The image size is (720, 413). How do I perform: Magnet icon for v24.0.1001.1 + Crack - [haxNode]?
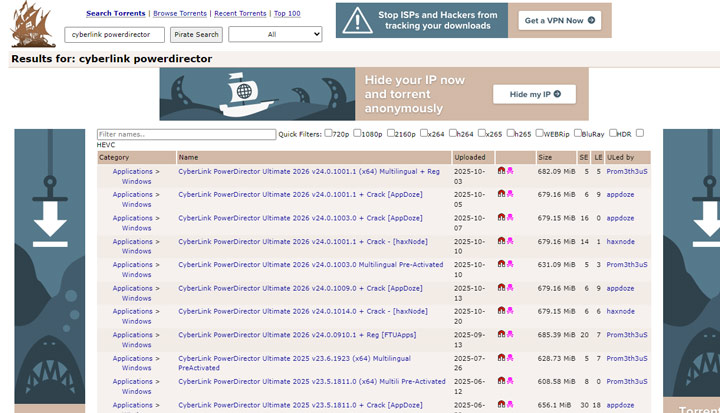(x=501, y=241)
